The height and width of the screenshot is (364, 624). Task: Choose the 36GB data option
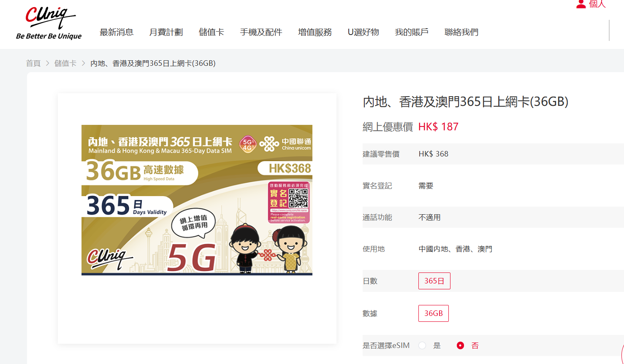click(x=434, y=313)
